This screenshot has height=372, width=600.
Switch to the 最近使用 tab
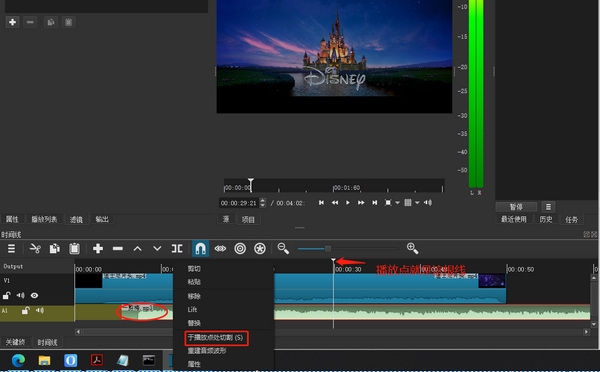pos(514,219)
